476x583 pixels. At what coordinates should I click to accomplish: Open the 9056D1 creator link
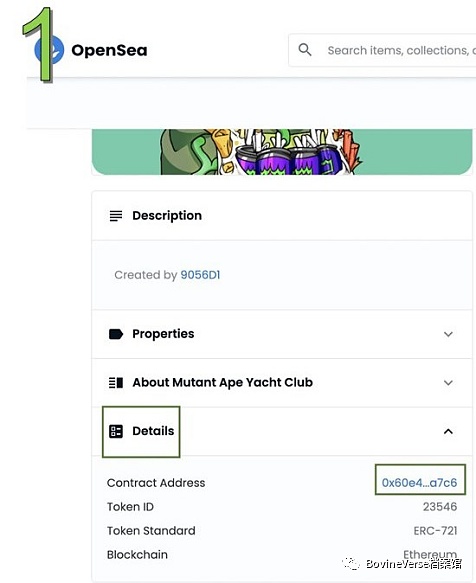pos(200,275)
